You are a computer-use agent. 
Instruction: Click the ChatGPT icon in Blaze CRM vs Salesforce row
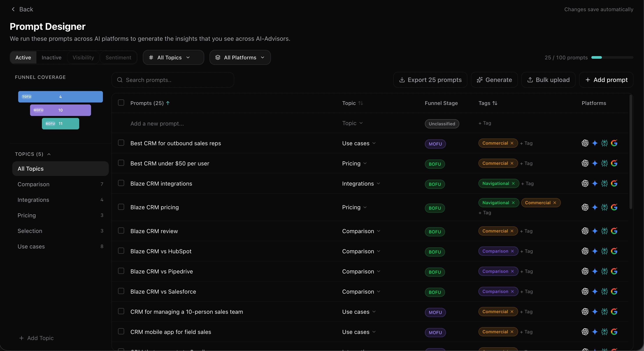[585, 291]
